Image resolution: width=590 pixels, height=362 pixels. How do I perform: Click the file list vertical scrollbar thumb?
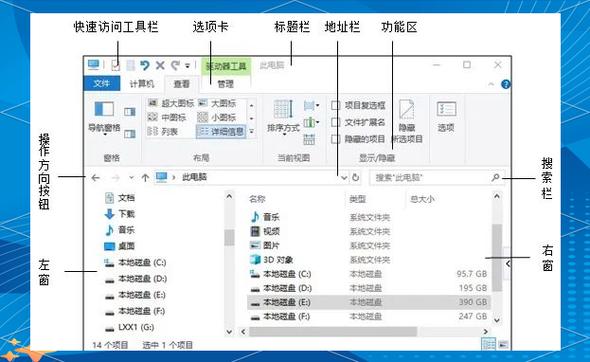tap(497, 258)
